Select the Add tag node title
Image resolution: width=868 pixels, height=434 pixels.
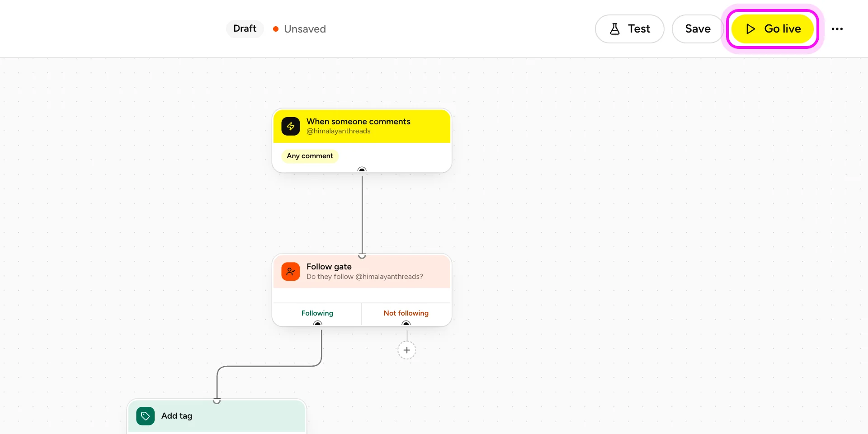177,416
